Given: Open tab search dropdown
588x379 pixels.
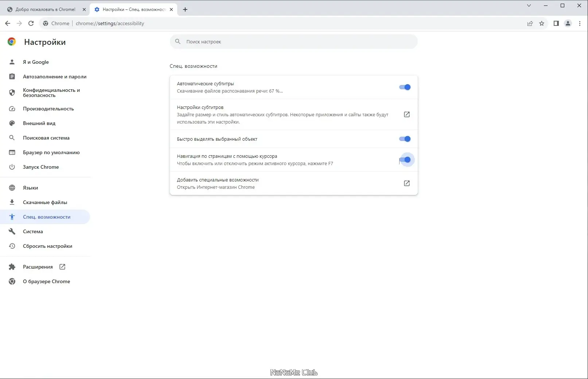Looking at the screenshot, I should (x=529, y=5).
